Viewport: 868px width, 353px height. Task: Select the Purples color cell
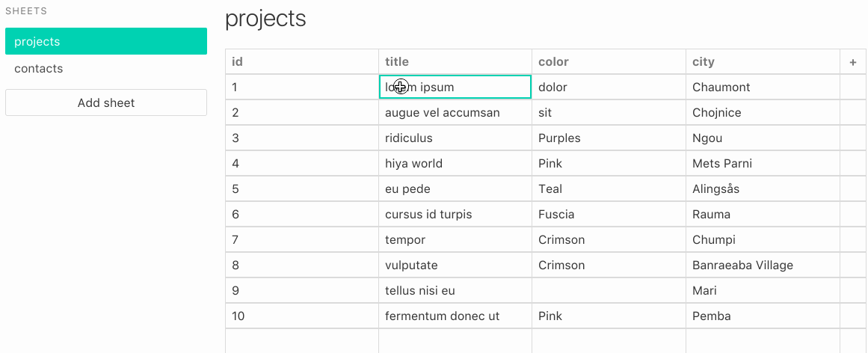[608, 138]
